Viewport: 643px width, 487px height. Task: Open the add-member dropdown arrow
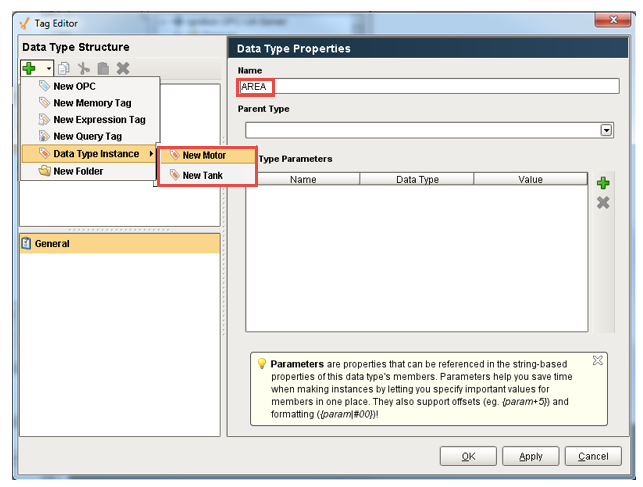tap(44, 69)
